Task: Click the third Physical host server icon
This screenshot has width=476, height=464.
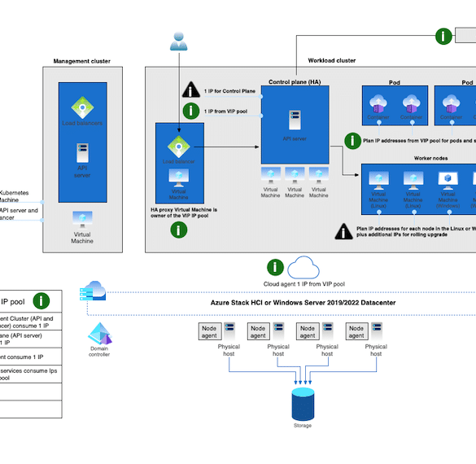Action: point(328,331)
